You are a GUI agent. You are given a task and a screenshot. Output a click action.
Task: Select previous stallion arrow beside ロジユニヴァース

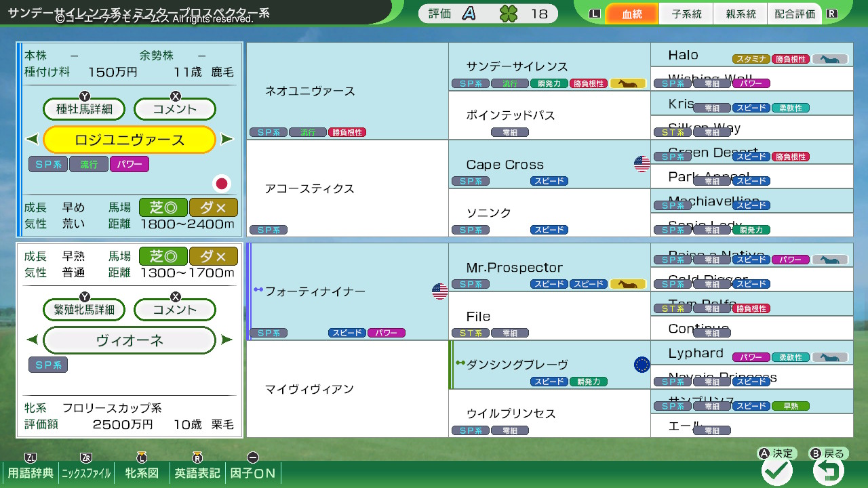coord(32,140)
